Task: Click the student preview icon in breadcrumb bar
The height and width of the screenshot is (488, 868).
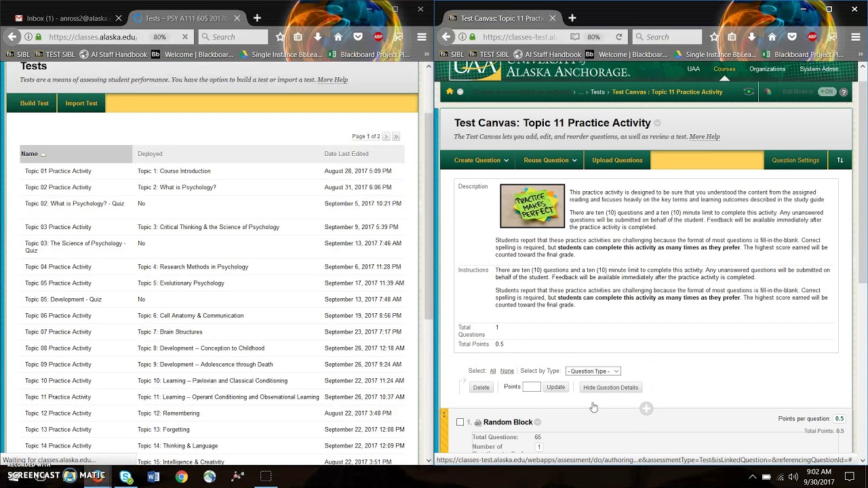Action: (x=749, y=91)
